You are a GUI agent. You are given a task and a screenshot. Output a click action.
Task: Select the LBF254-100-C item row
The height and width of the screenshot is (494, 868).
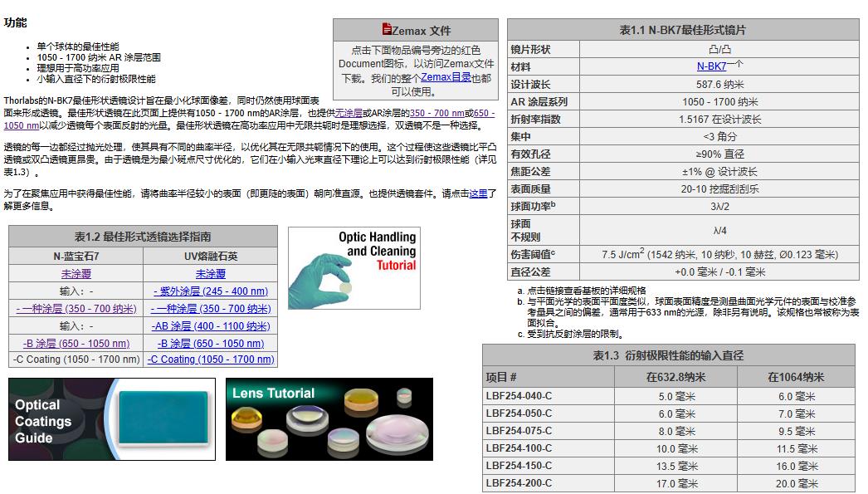669,448
